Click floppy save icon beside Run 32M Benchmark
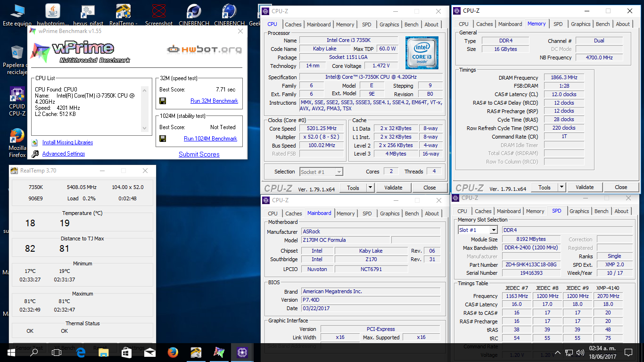 163,101
